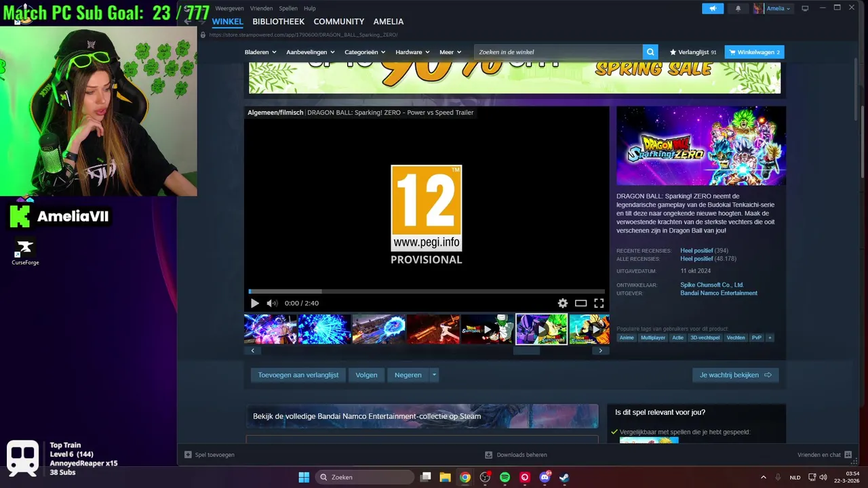The width and height of the screenshot is (868, 488).
Task: Seek on the trailer progress bar
Action: pyautogui.click(x=427, y=291)
